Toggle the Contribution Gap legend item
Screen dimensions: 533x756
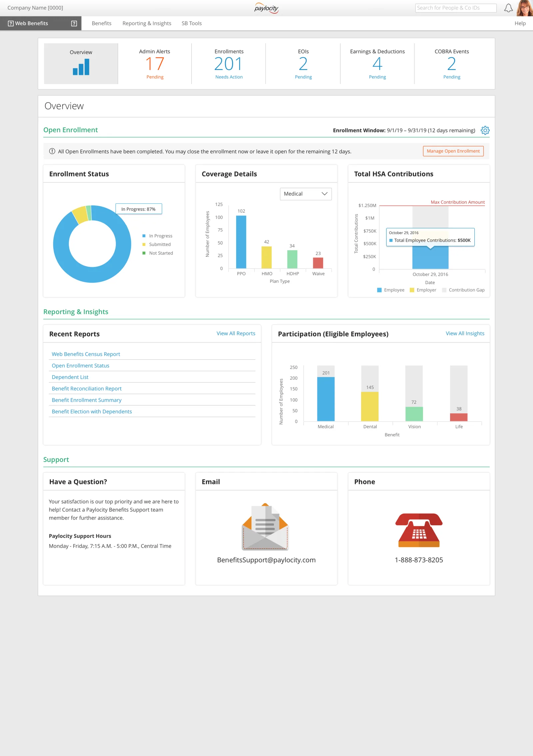pos(463,290)
